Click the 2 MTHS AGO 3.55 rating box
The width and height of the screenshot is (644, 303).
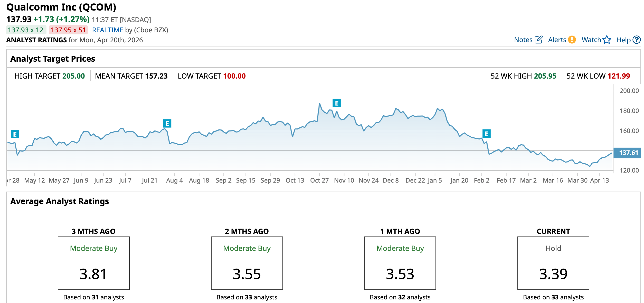pos(247,263)
